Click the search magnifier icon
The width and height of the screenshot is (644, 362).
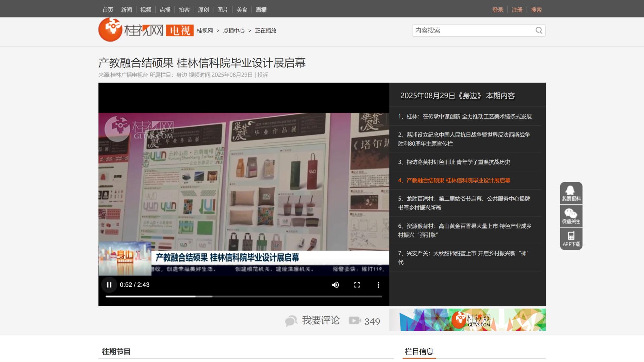[x=539, y=31]
